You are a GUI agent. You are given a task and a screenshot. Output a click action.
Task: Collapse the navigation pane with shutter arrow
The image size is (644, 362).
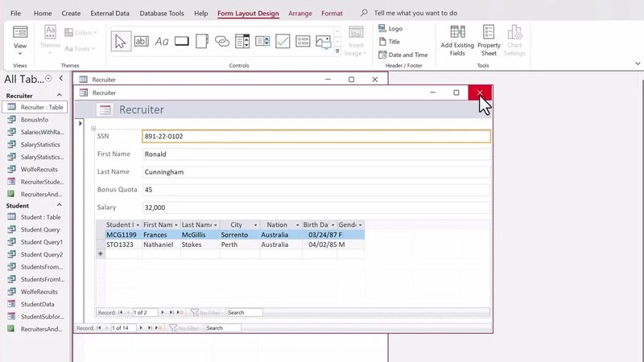pyautogui.click(x=61, y=78)
